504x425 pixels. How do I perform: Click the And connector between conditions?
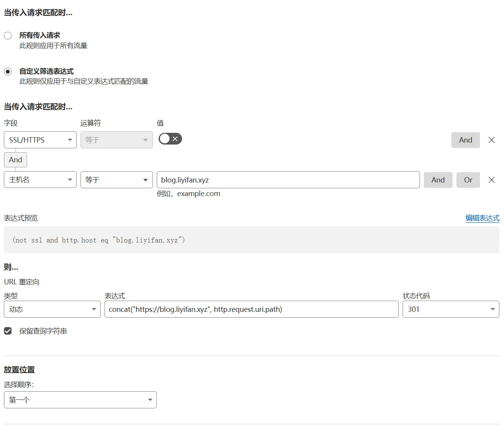[15, 160]
